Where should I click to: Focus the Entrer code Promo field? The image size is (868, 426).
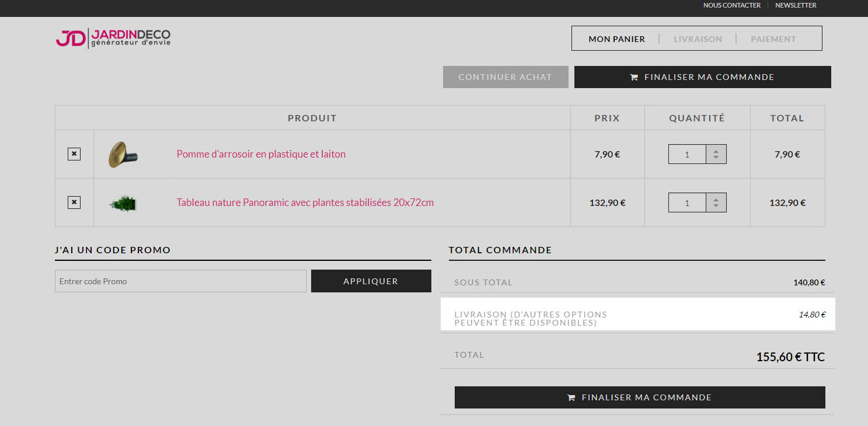pyautogui.click(x=180, y=281)
